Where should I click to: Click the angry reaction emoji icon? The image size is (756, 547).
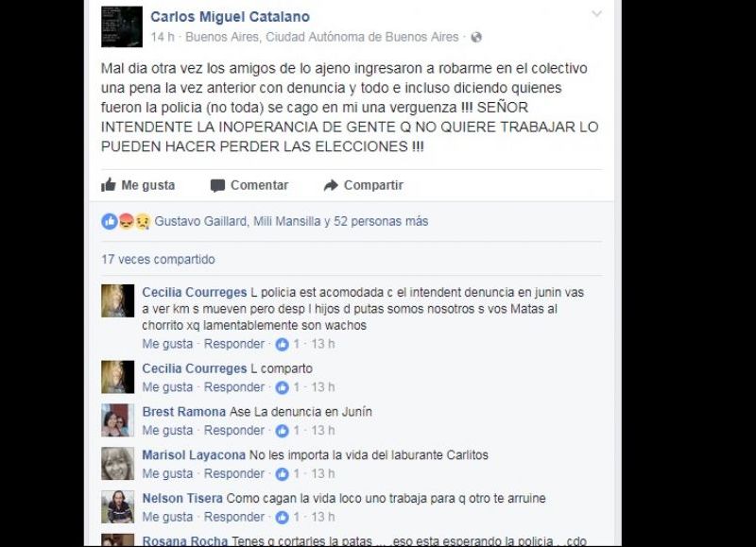[126, 222]
